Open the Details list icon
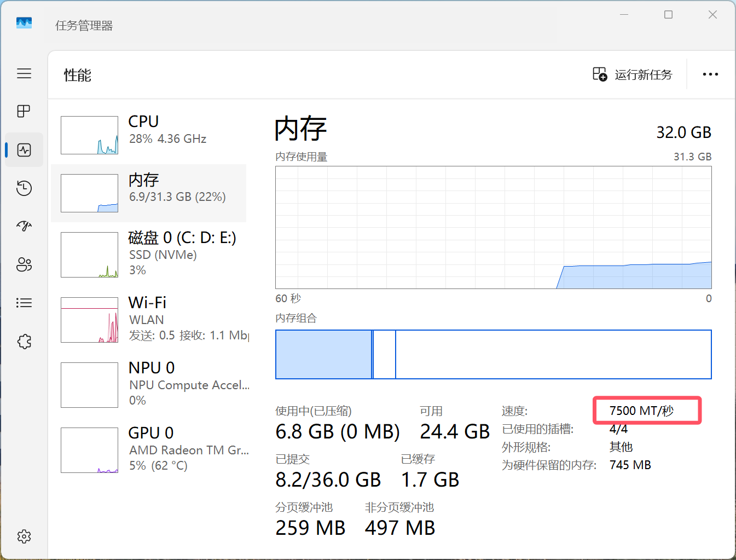The width and height of the screenshot is (736, 560). [24, 303]
